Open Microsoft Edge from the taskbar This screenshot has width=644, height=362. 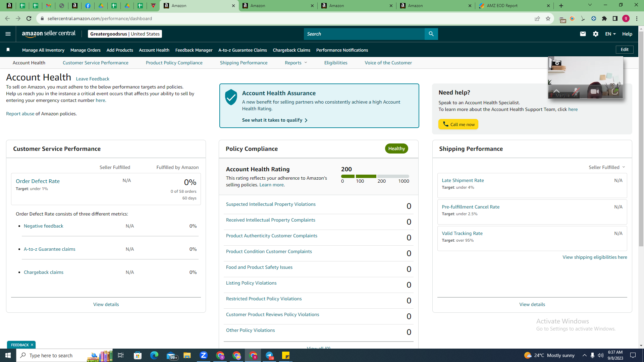[154, 355]
